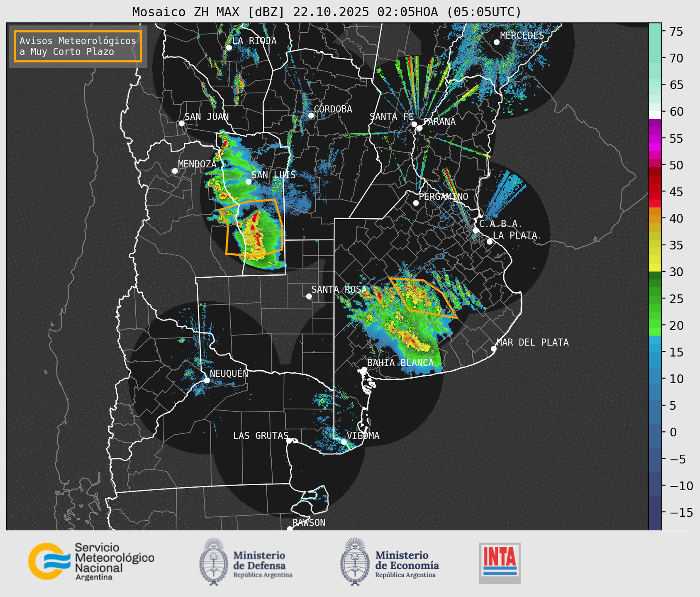This screenshot has width=700, height=597.
Task: Click the yellow 30 dBZ band on the color scale
Action: 655,268
